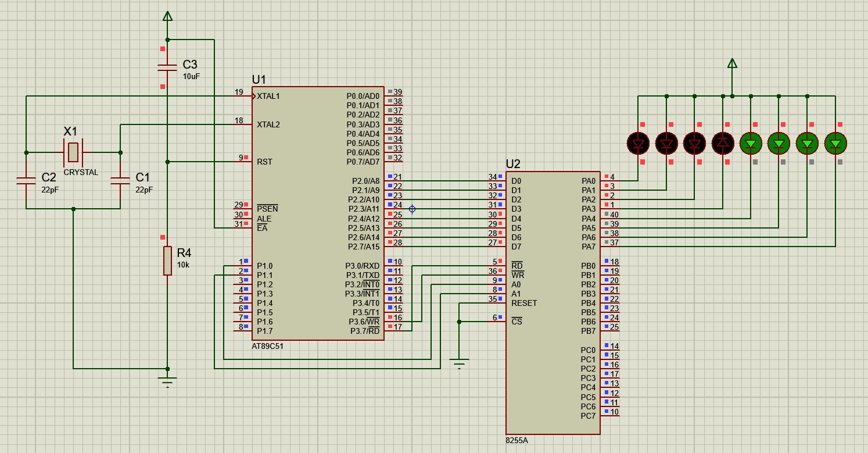The height and width of the screenshot is (453, 868).
Task: Select capacitor C2 symbol
Action: tap(26, 180)
